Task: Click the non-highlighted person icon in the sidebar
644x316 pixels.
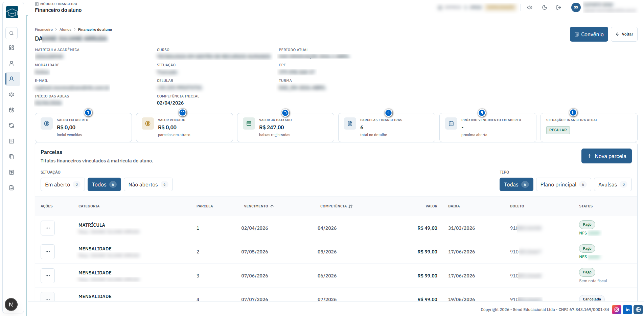Action: (11, 63)
